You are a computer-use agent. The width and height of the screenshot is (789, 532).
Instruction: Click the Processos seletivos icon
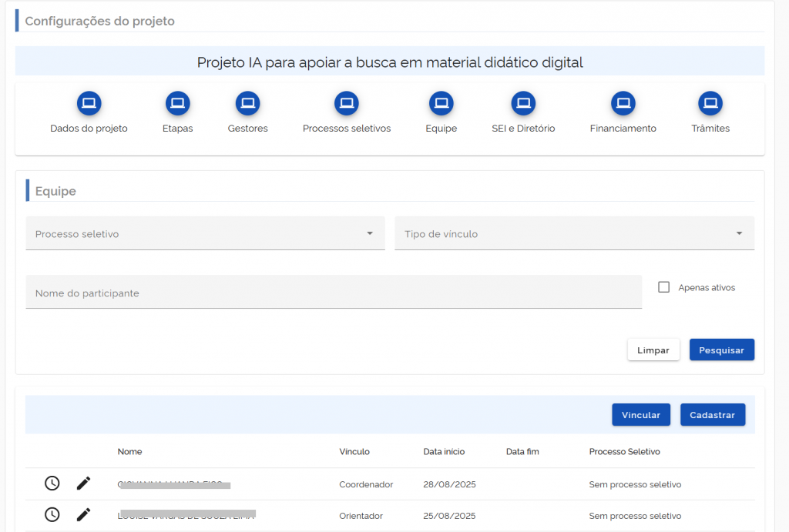pyautogui.click(x=346, y=103)
